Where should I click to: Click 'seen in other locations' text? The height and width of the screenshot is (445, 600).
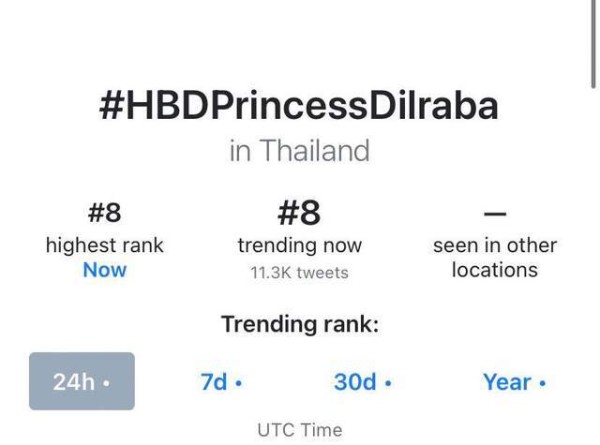click(495, 257)
